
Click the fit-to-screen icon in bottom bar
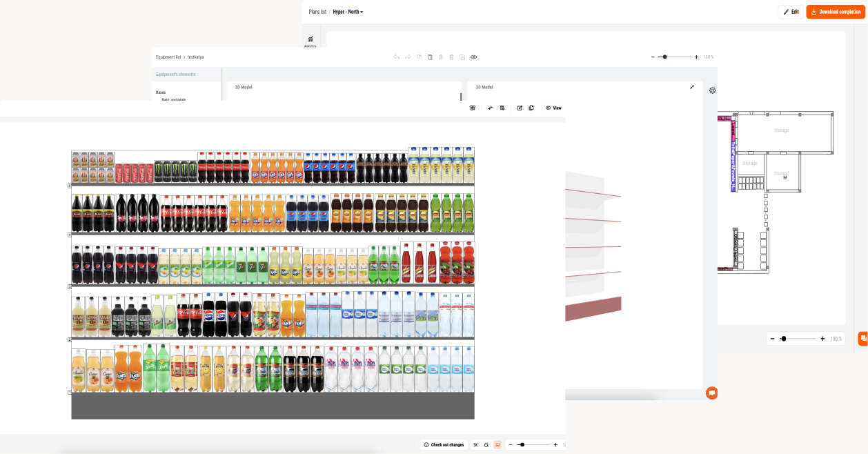point(475,445)
